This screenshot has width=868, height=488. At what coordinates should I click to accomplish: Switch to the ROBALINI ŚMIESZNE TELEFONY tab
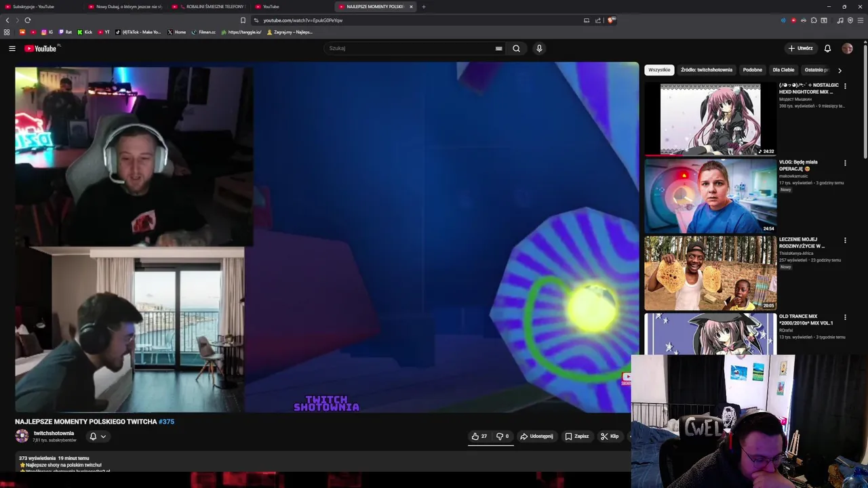(x=210, y=7)
